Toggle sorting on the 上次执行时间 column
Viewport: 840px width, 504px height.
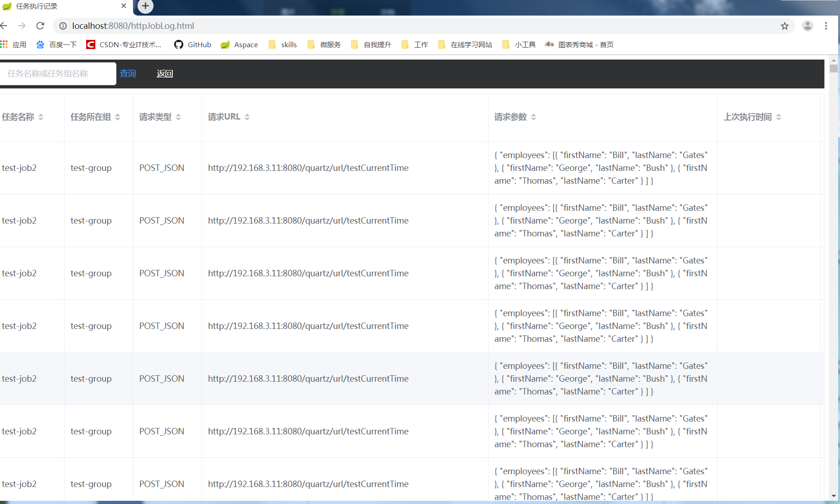(x=779, y=117)
